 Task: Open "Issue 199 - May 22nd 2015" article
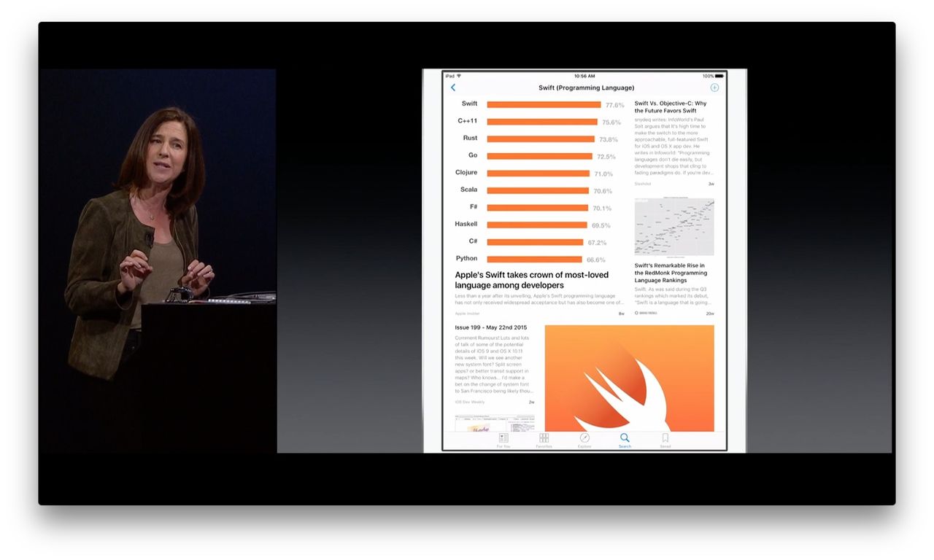491,327
